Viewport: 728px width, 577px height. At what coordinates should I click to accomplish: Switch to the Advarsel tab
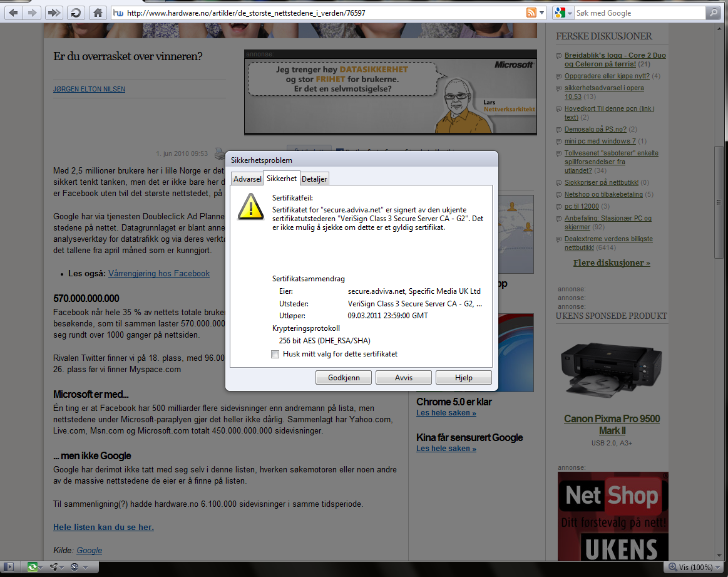(247, 179)
